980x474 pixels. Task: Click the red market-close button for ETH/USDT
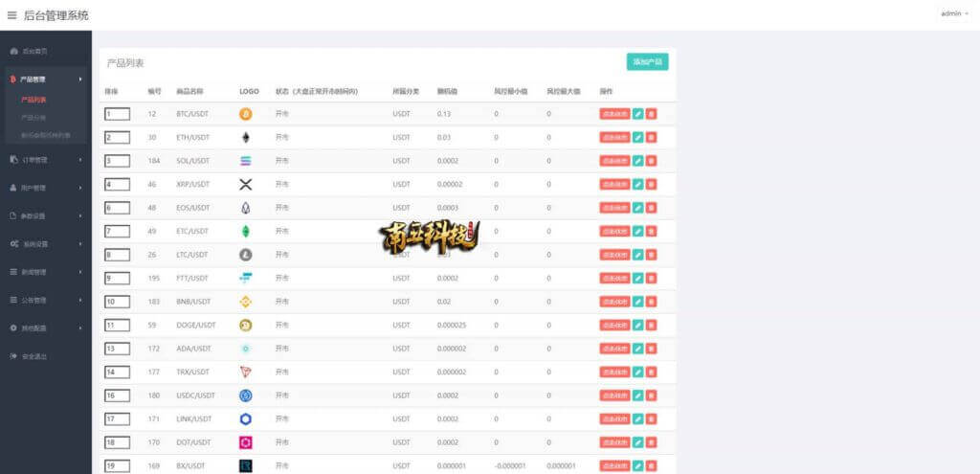pos(615,138)
